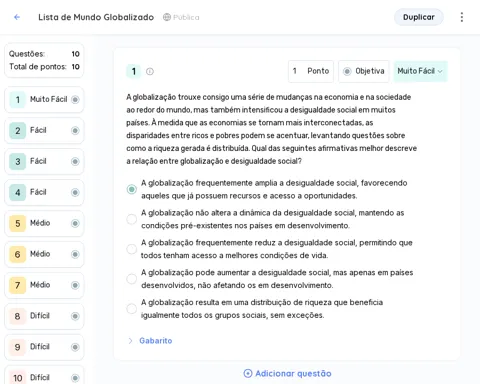Viewport: 480px width, 384px height.
Task: Open the Objetiva question type selector
Action: [x=364, y=71]
